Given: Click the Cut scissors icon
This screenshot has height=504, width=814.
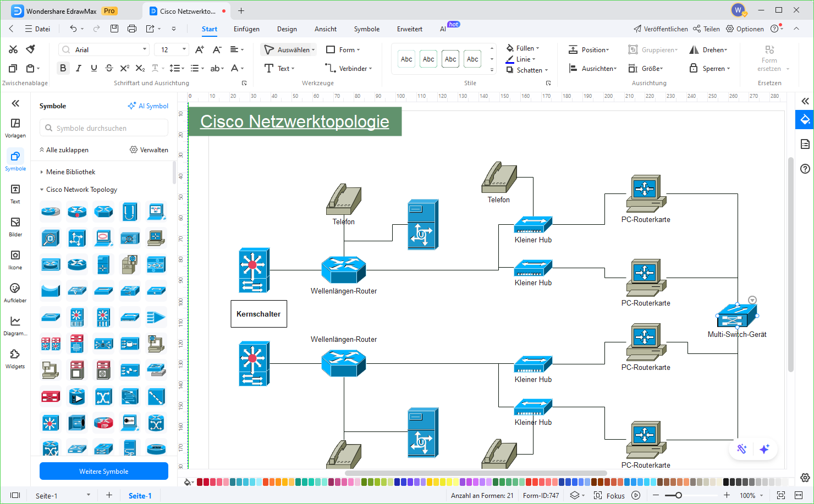Looking at the screenshot, I should (x=13, y=49).
